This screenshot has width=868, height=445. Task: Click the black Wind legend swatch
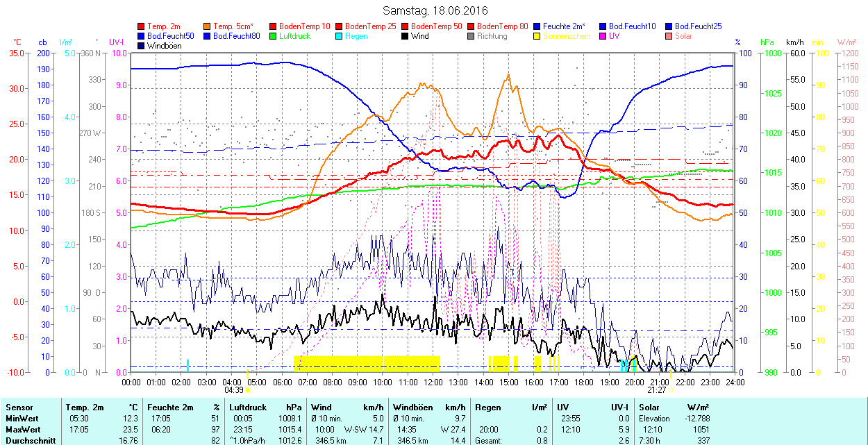click(x=406, y=36)
